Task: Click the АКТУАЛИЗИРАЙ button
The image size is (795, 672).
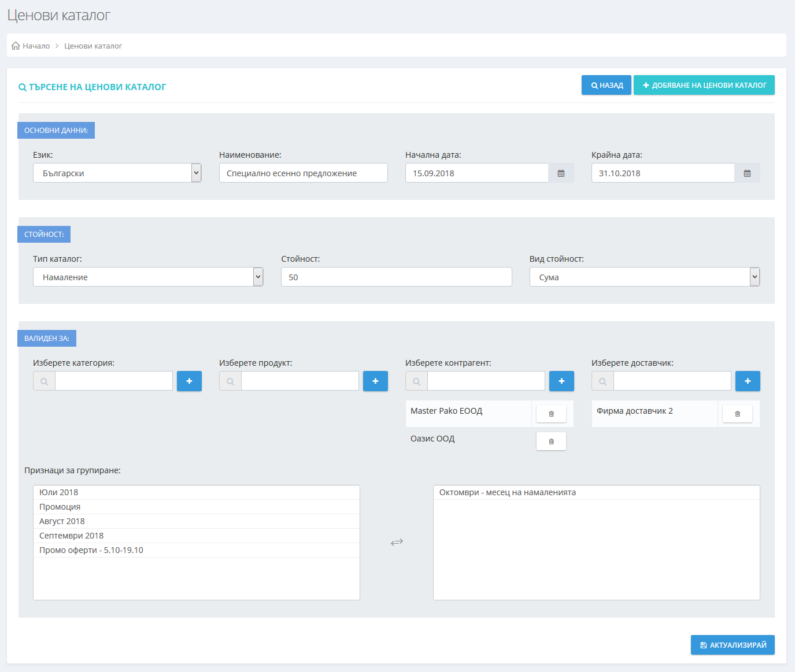Action: coord(733,645)
